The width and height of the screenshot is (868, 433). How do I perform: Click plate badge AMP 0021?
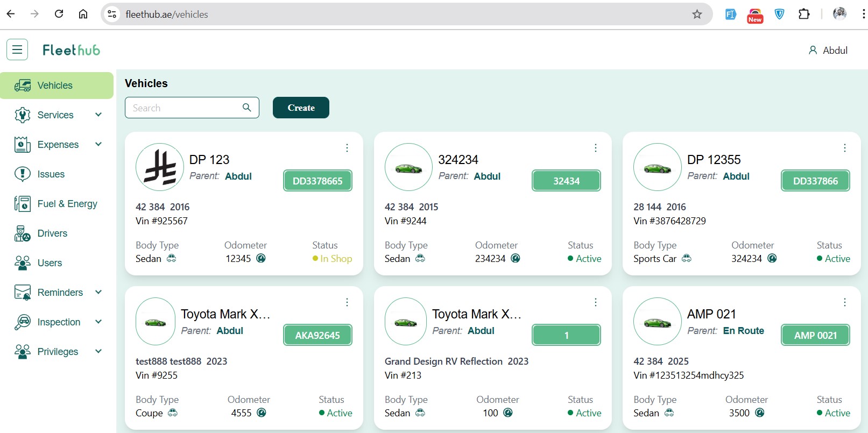pos(815,335)
